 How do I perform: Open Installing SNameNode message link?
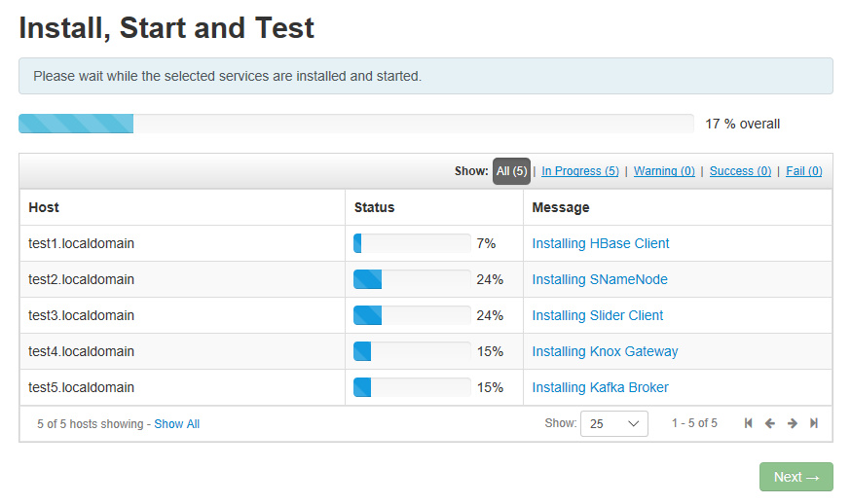[x=599, y=279]
